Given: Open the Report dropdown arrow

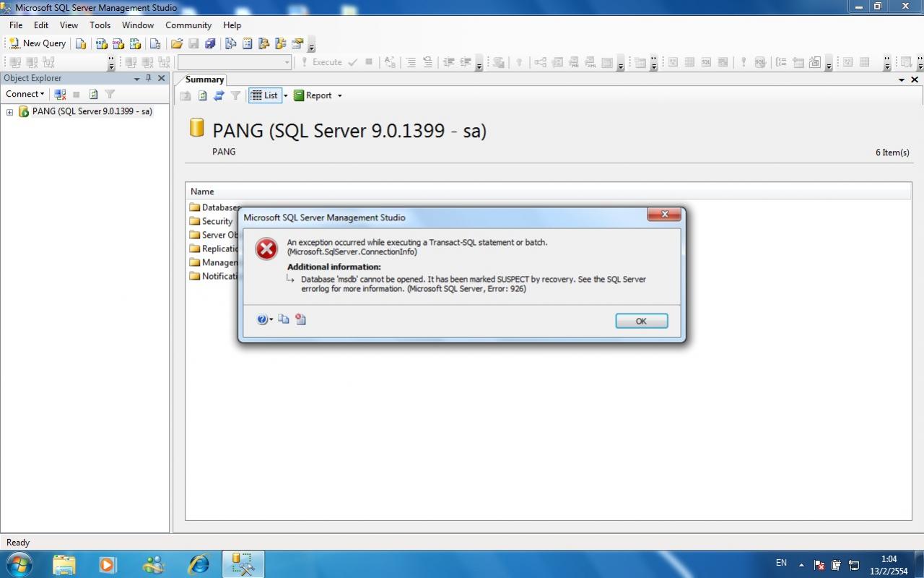Looking at the screenshot, I should point(339,95).
